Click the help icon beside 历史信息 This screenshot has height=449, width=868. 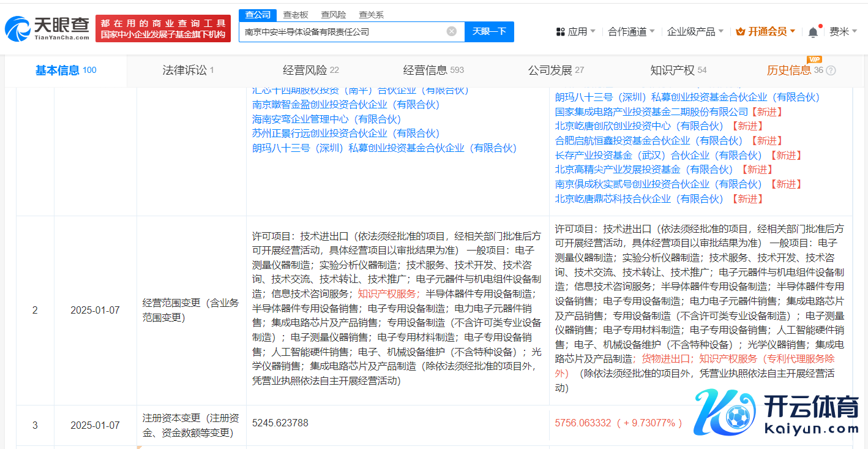[x=831, y=70]
